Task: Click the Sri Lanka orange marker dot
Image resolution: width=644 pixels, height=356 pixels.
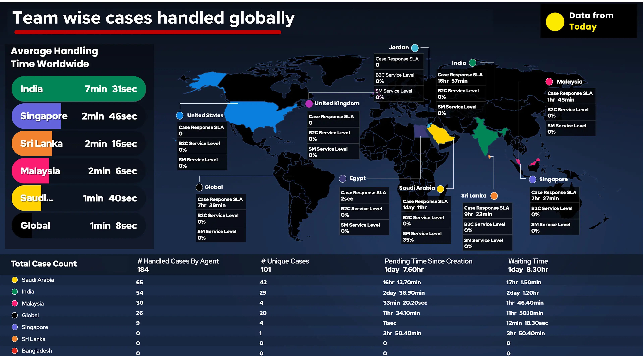Action: 494,196
